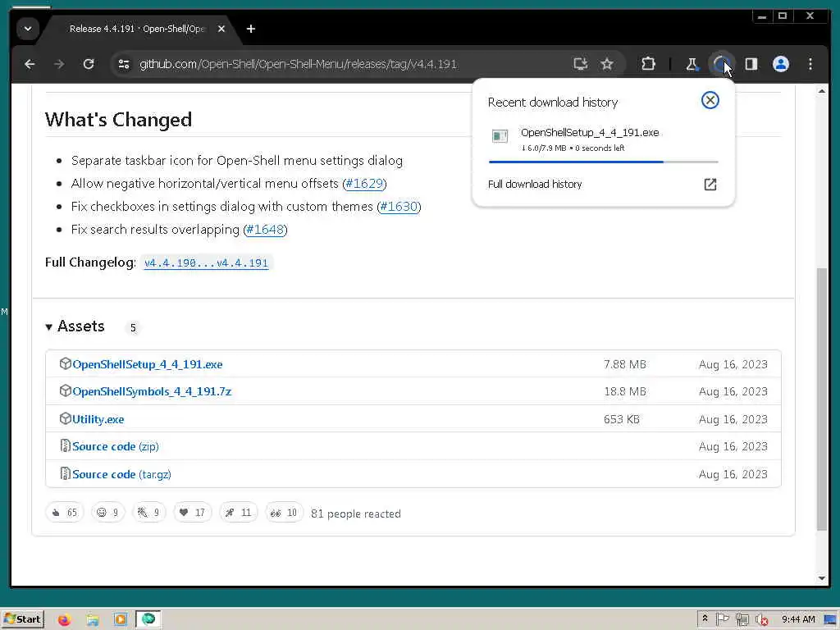Screen dimensions: 840x630
Task: Open pull request #1629 link
Action: coord(364,183)
